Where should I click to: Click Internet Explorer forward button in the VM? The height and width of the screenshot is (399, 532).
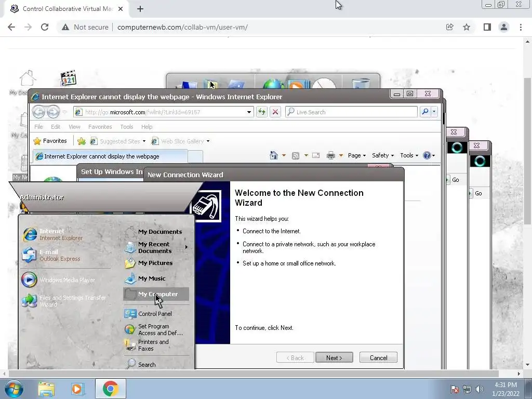point(53,112)
